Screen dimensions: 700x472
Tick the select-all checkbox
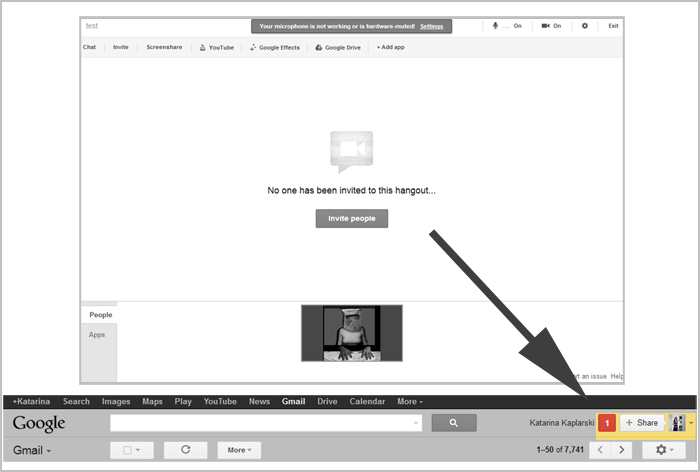127,450
